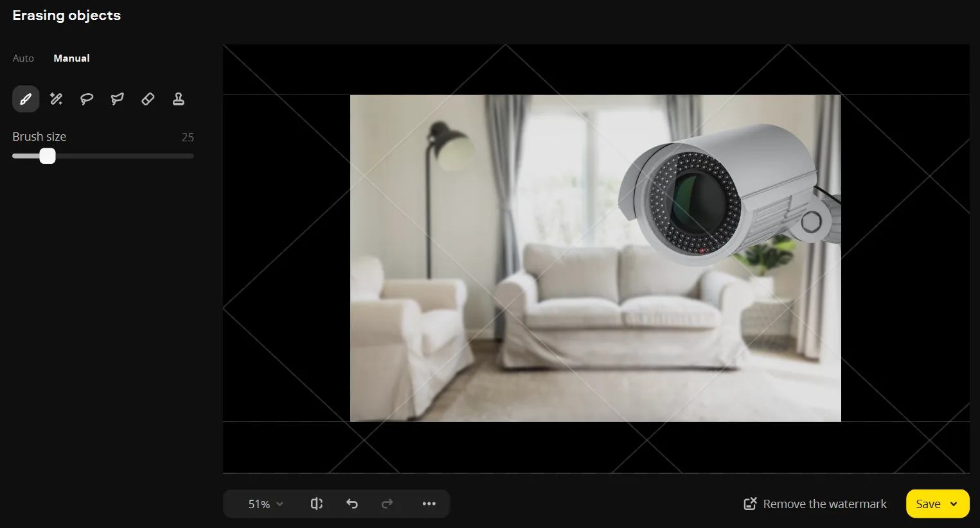Click the Brush size value 25

(188, 137)
